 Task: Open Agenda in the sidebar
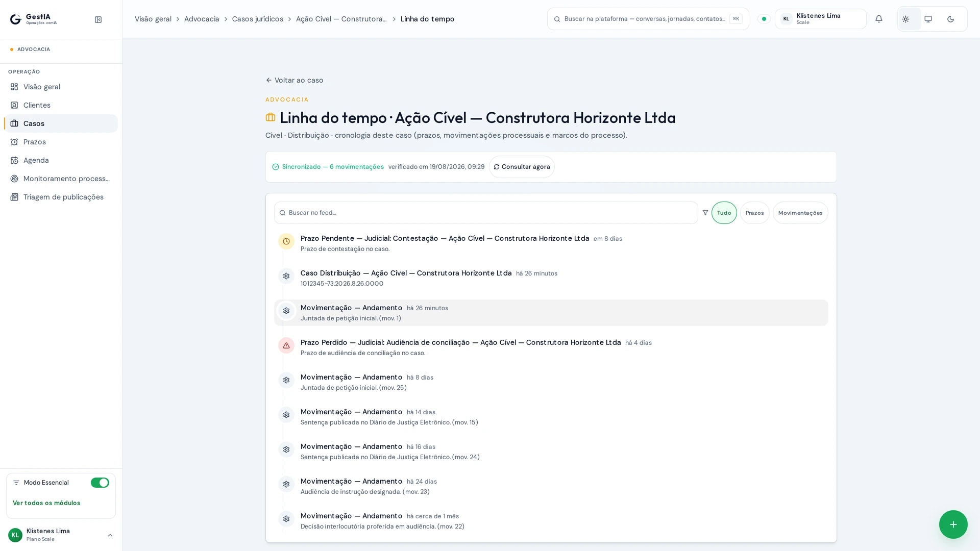click(x=61, y=160)
